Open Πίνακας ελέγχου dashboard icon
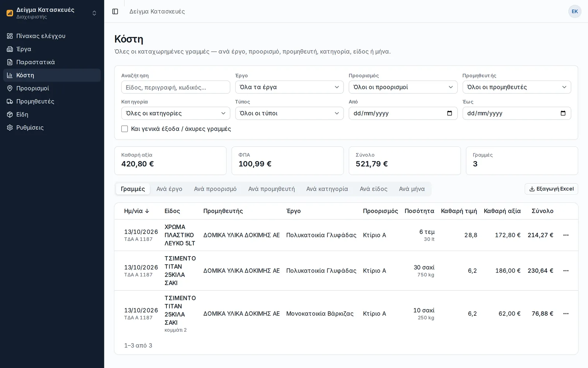588x368 pixels. pyautogui.click(x=10, y=36)
